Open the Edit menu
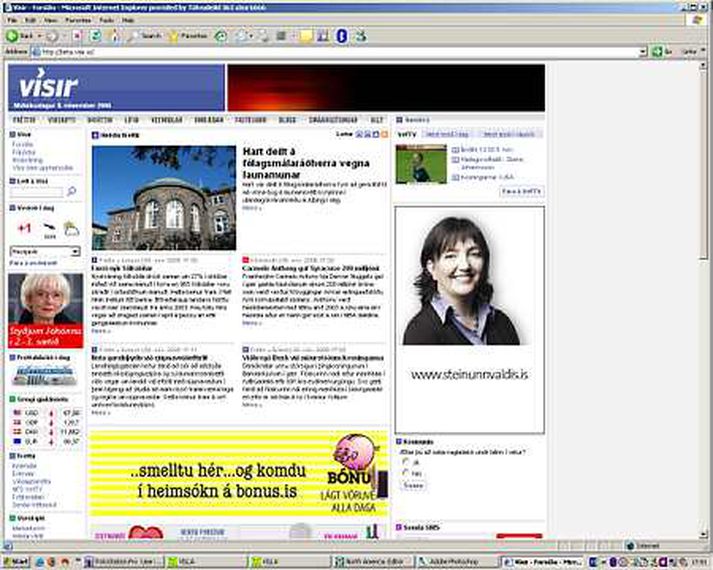The image size is (713, 570). pos(30,20)
